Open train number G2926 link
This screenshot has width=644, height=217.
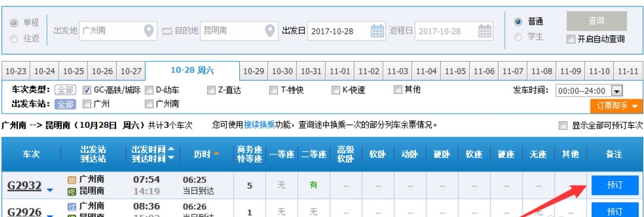24,212
